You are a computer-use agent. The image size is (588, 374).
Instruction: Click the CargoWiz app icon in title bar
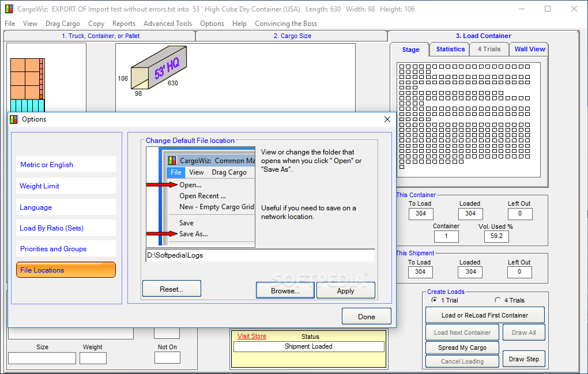point(9,9)
